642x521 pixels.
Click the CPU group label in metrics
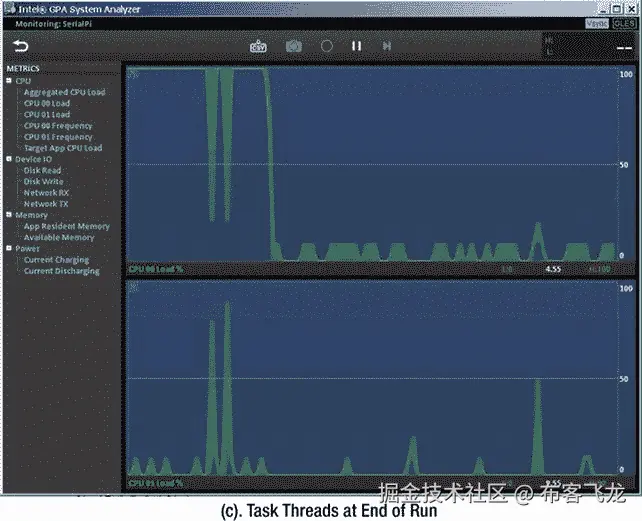pyautogui.click(x=23, y=81)
